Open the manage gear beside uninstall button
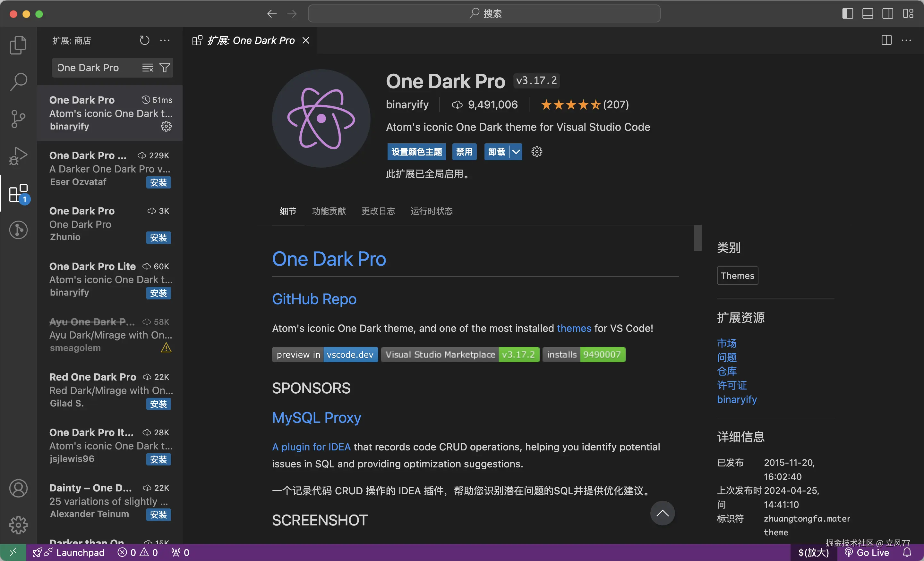This screenshot has width=924, height=561. 537,152
